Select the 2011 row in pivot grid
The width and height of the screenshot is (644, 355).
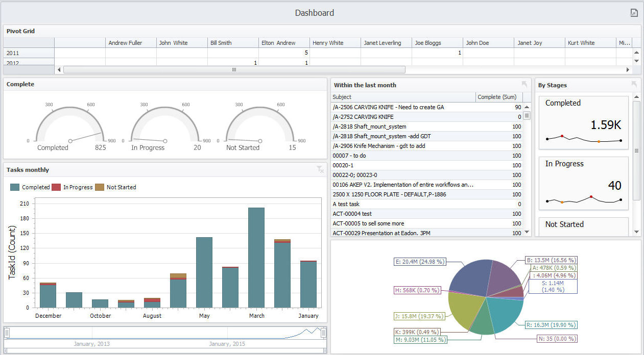click(x=29, y=53)
